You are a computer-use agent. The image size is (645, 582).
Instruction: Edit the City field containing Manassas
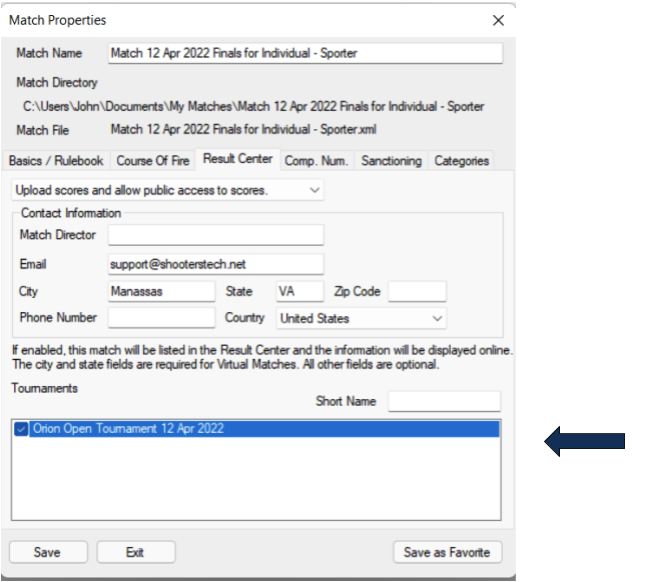tap(161, 291)
